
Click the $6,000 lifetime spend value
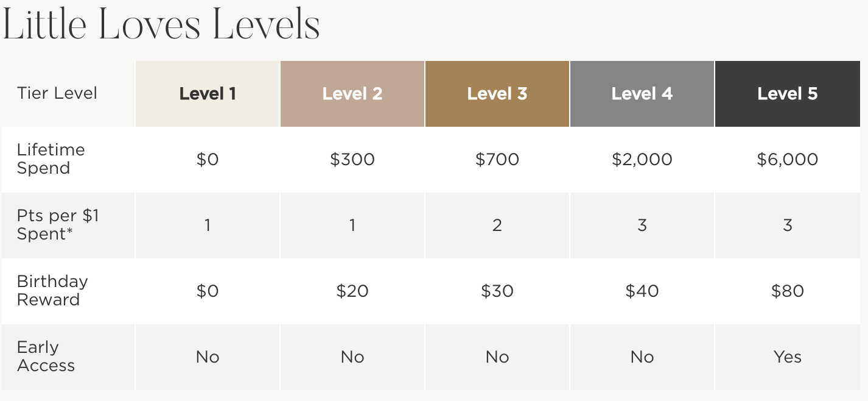point(788,160)
